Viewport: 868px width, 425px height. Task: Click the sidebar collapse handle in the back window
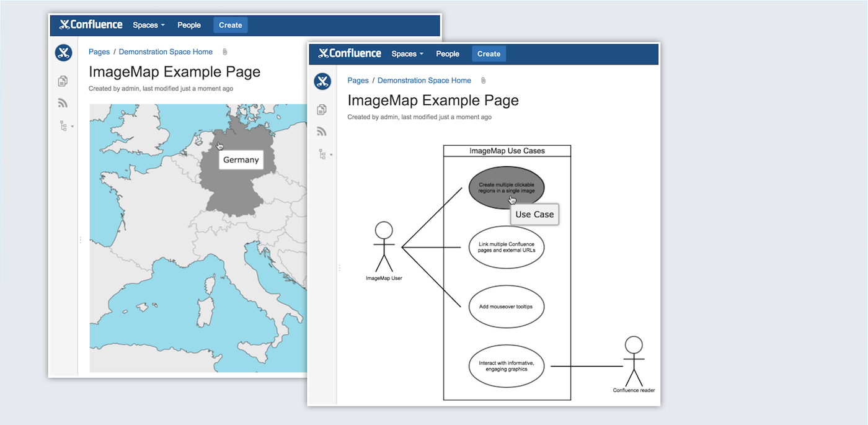click(80, 239)
